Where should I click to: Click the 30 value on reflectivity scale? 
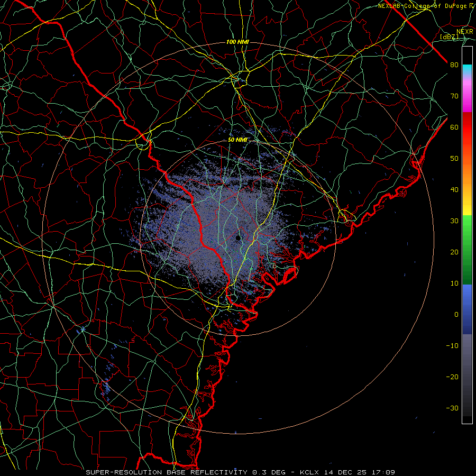click(x=454, y=221)
